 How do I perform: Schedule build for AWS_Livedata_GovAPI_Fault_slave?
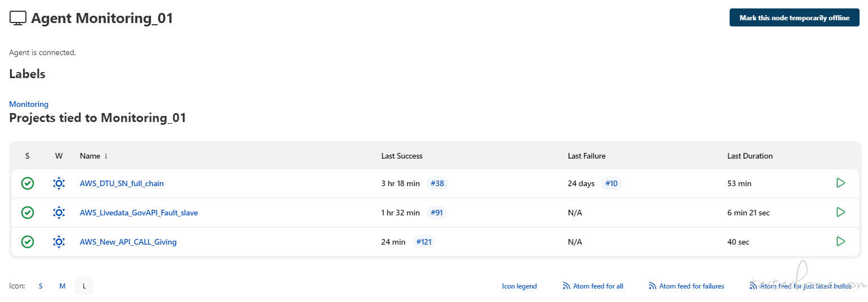(840, 212)
